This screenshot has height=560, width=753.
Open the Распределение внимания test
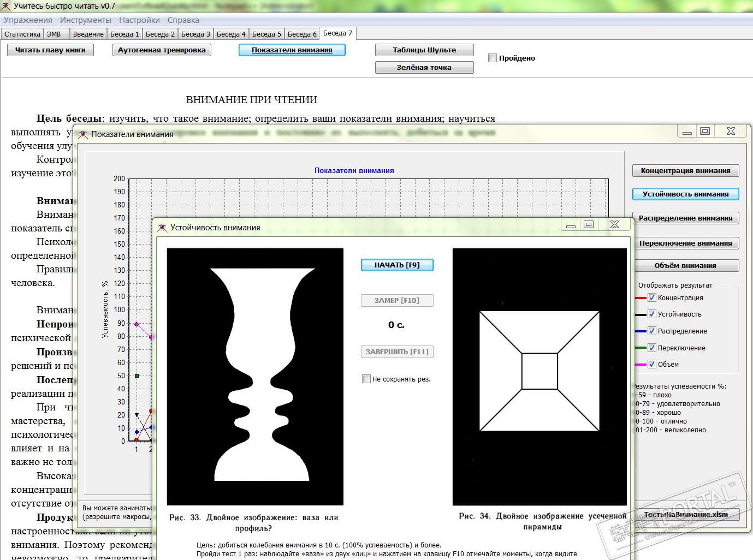[x=686, y=218]
